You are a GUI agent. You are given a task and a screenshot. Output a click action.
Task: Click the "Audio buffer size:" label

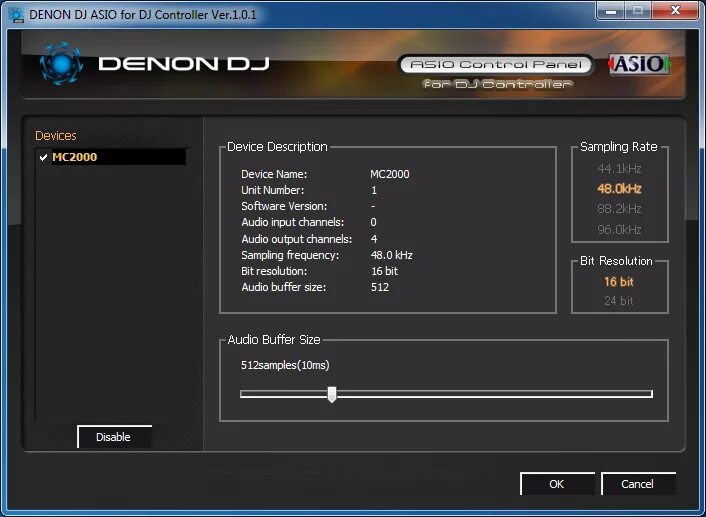pos(284,287)
